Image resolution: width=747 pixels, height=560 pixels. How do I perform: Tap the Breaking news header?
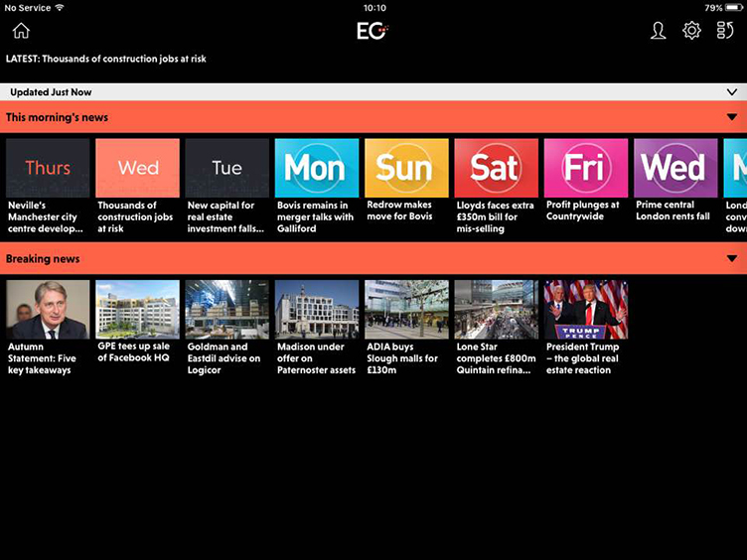(x=373, y=258)
